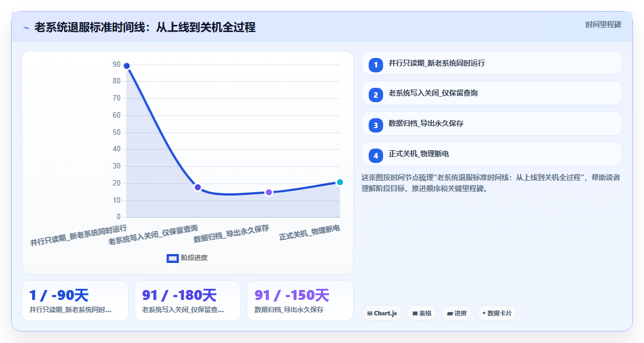Select step 老系统写入关闭_仅保留查询 in list
The height and width of the screenshot is (343, 644).
[491, 93]
